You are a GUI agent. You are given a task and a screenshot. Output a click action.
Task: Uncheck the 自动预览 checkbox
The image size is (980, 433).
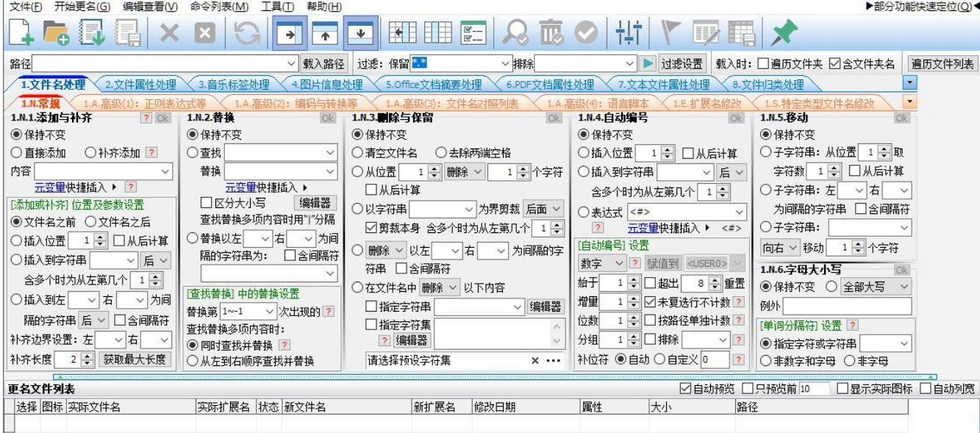(x=686, y=387)
